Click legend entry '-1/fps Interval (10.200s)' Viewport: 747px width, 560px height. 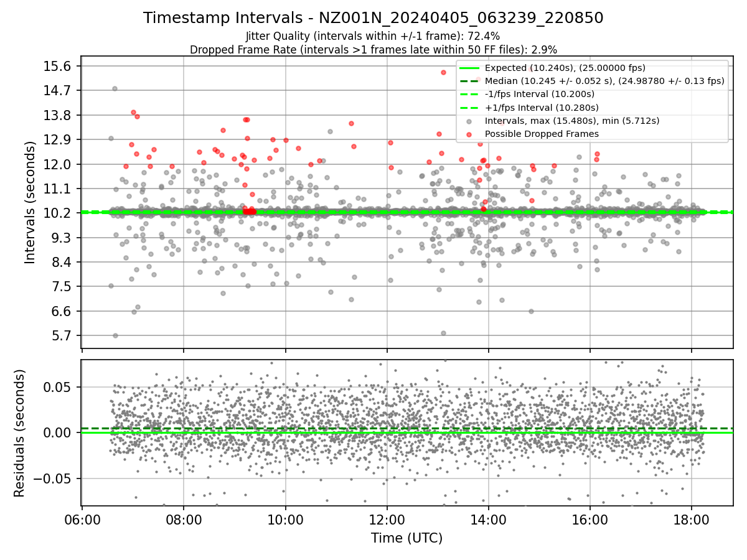[x=540, y=94]
